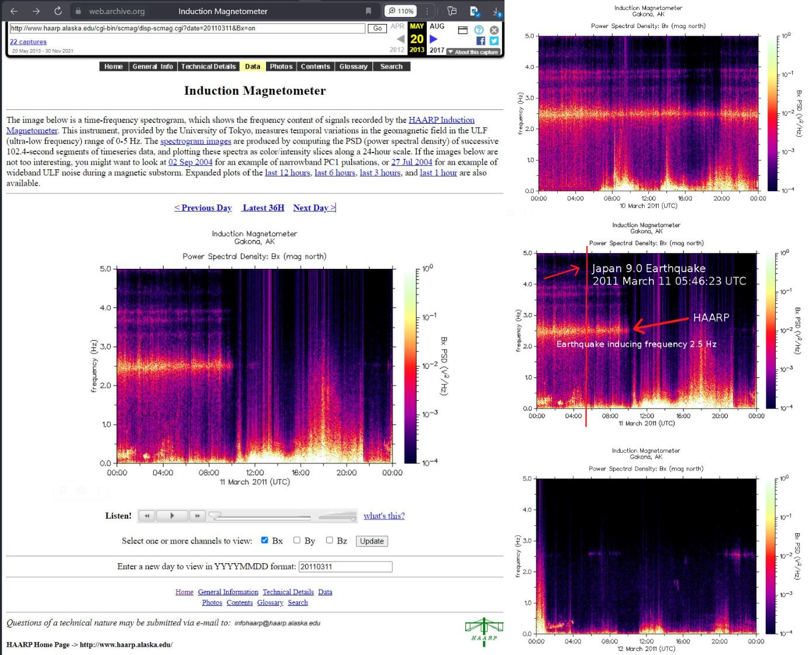Open the Latest 36H link

tap(263, 207)
